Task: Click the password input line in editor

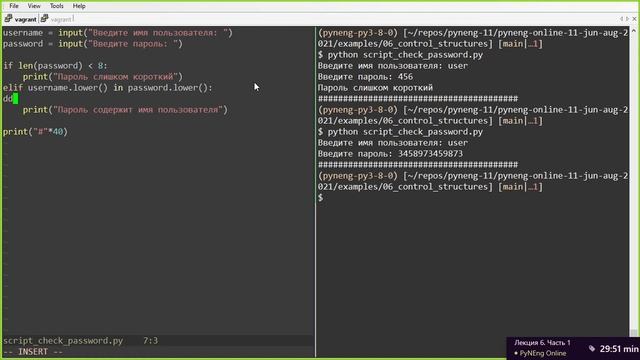Action: [x=93, y=44]
